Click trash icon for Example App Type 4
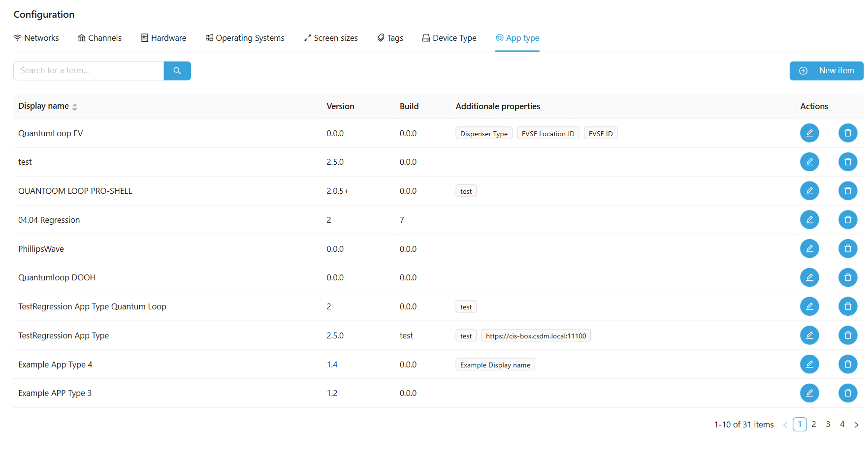The height and width of the screenshot is (454, 868). tap(847, 364)
